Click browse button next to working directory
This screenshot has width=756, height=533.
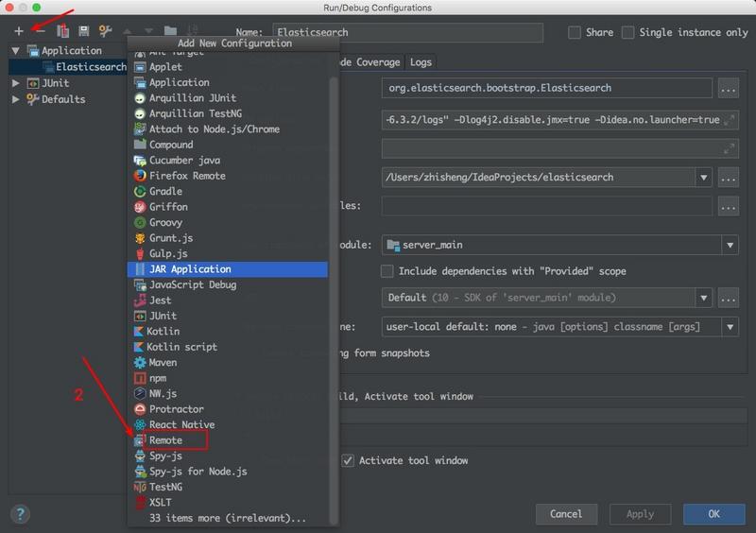point(728,178)
